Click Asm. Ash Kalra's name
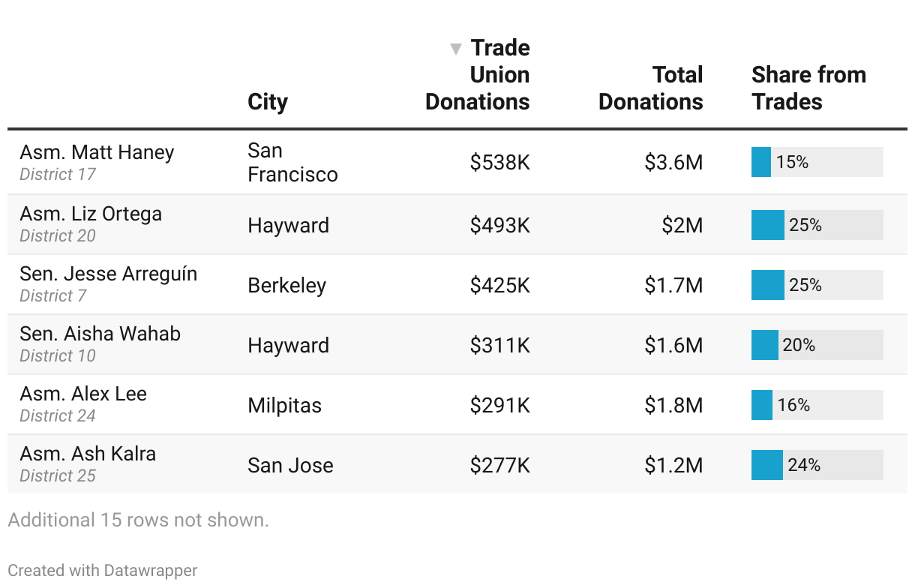The image size is (915, 588). coord(88,454)
